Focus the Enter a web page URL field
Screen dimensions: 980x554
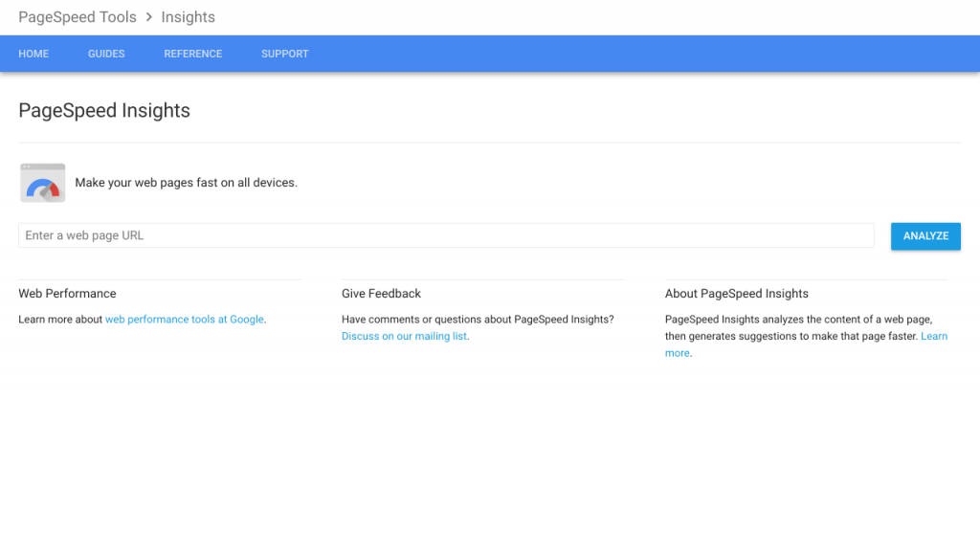point(446,235)
